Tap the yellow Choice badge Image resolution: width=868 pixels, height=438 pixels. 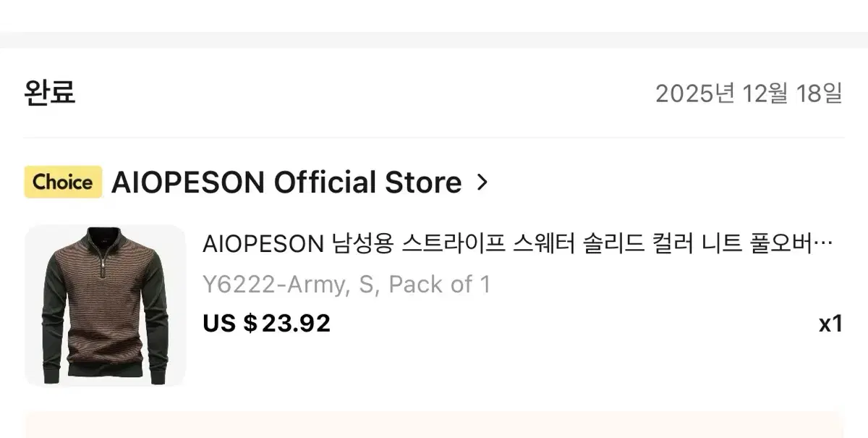pos(63,182)
